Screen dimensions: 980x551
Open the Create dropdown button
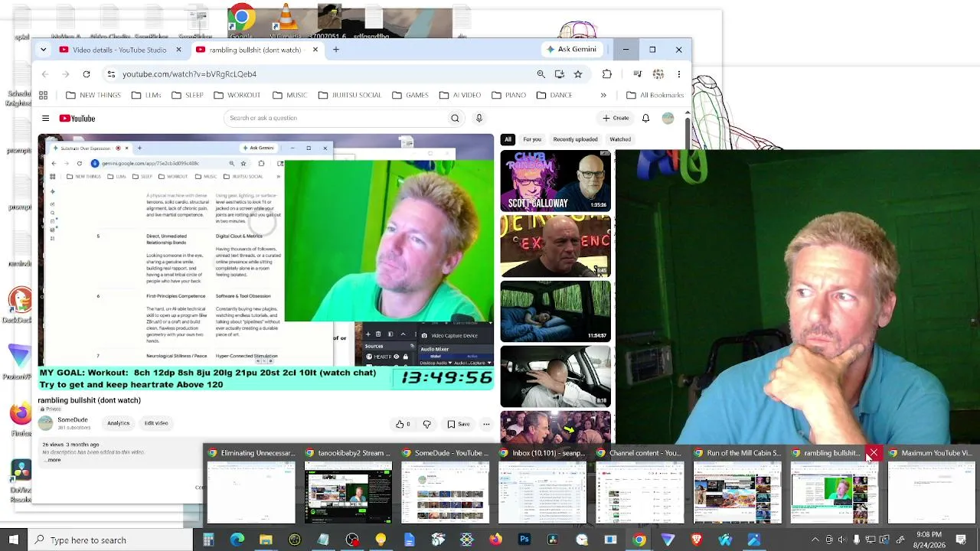click(616, 118)
